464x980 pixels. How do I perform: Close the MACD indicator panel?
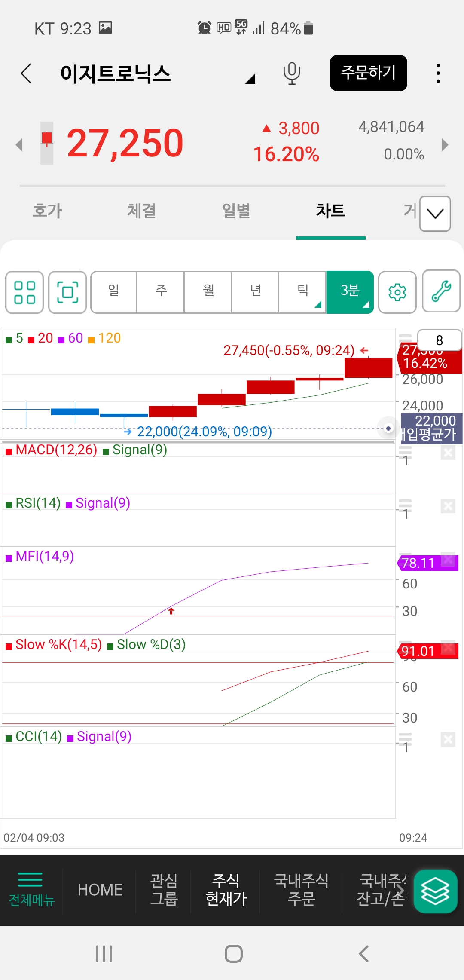448,453
